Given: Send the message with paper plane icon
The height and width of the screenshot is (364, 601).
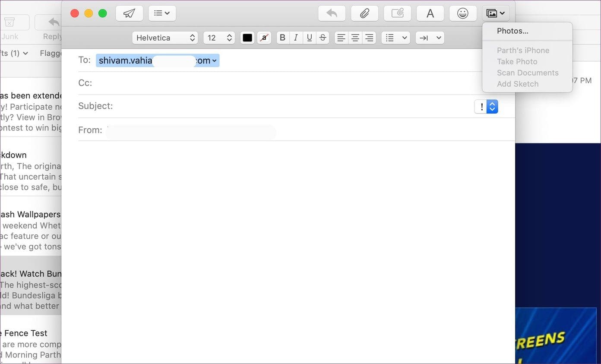Looking at the screenshot, I should click(x=130, y=13).
